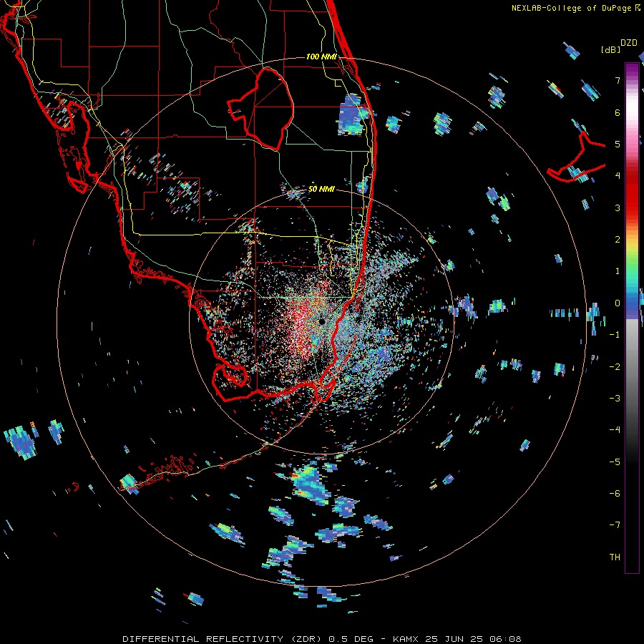Click the "1" value on the color scale
Screen dimensions: 644x644
point(618,271)
